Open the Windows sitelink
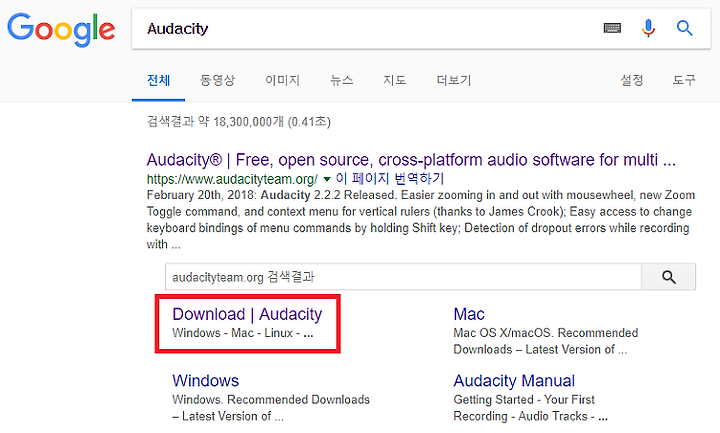Image resolution: width=720 pixels, height=433 pixels. point(206,381)
